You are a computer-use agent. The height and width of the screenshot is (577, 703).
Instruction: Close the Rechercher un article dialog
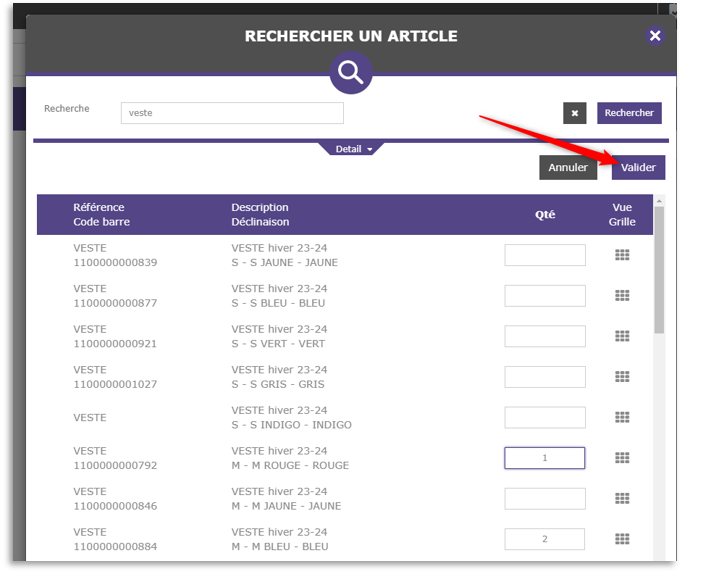tap(655, 35)
